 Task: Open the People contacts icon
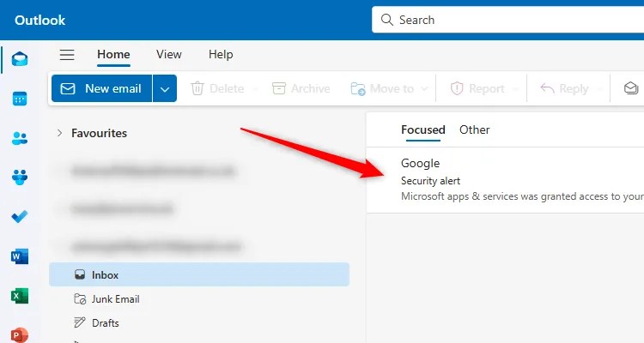pos(20,138)
